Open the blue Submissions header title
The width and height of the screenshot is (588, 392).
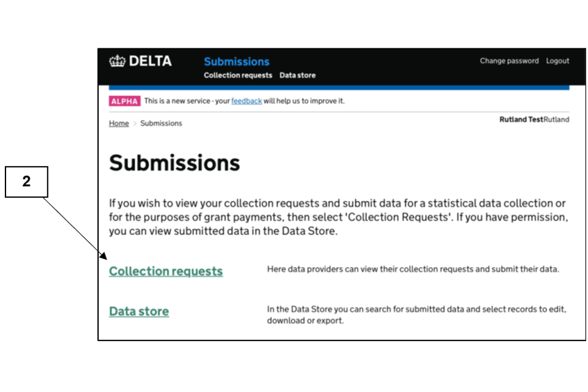point(236,61)
